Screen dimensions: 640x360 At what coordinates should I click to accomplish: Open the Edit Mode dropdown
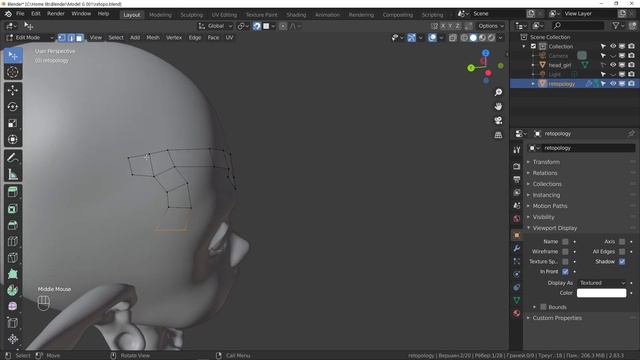click(30, 38)
